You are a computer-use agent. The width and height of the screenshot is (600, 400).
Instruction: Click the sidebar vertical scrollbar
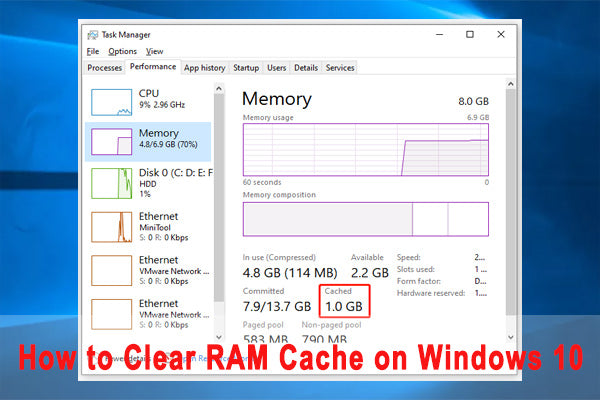219,200
